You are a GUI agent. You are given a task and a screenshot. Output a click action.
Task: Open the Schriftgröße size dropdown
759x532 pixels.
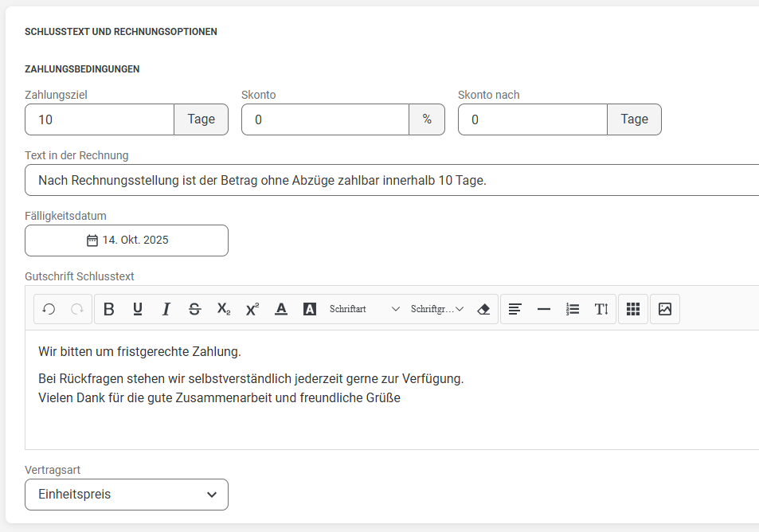coord(437,309)
